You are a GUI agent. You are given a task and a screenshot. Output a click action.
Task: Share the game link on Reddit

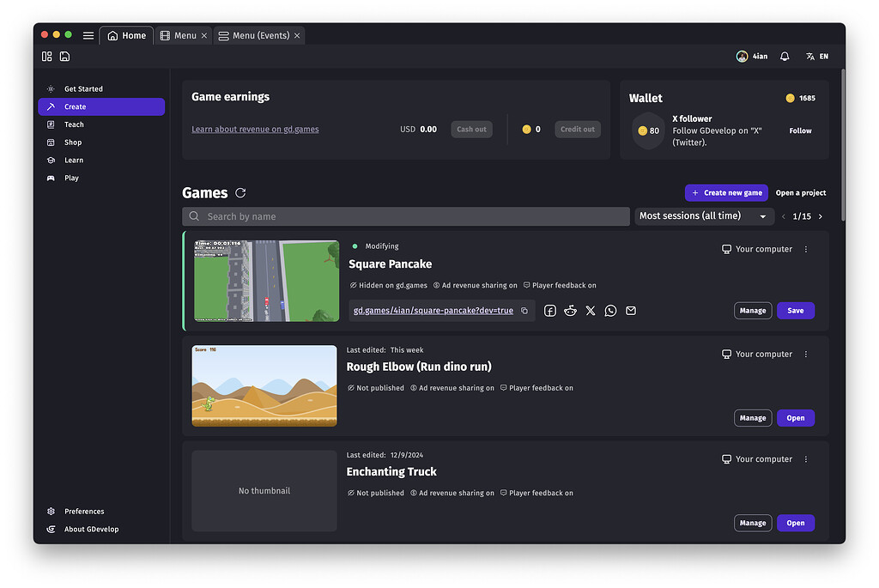[570, 310]
